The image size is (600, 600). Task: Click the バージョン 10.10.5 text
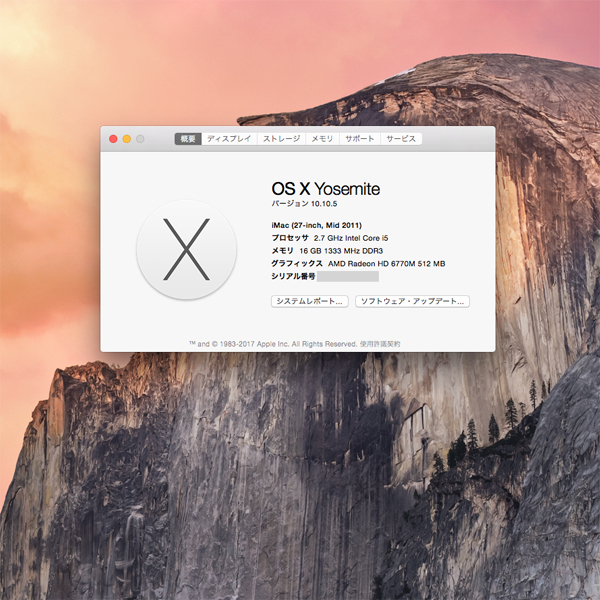pos(304,204)
